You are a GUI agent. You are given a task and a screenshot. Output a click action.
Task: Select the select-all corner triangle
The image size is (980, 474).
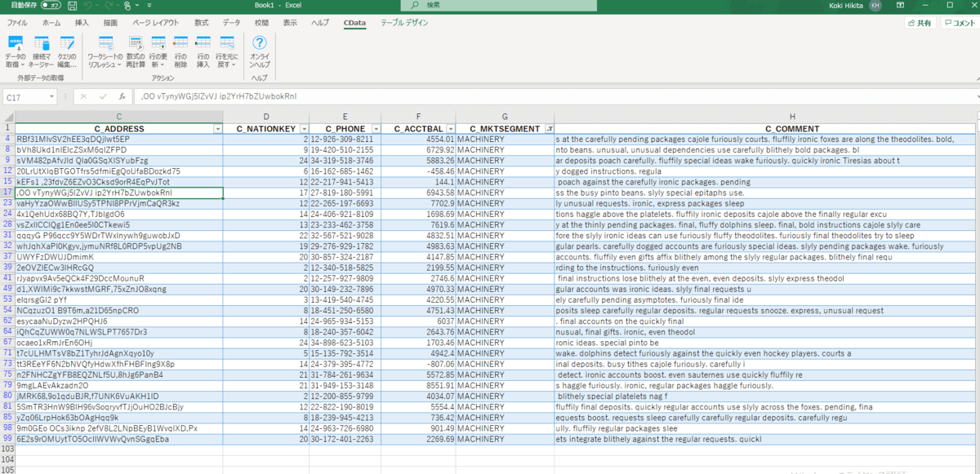tap(7, 117)
